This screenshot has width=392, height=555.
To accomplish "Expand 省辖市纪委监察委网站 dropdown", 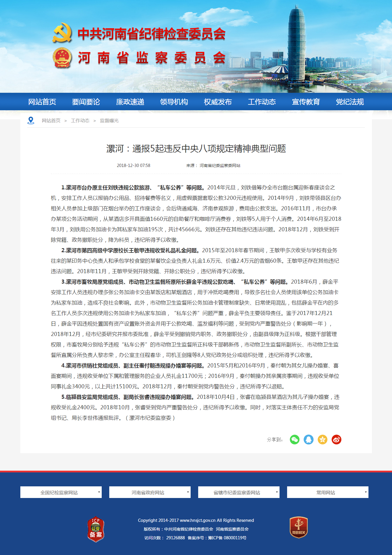I will click(239, 492).
